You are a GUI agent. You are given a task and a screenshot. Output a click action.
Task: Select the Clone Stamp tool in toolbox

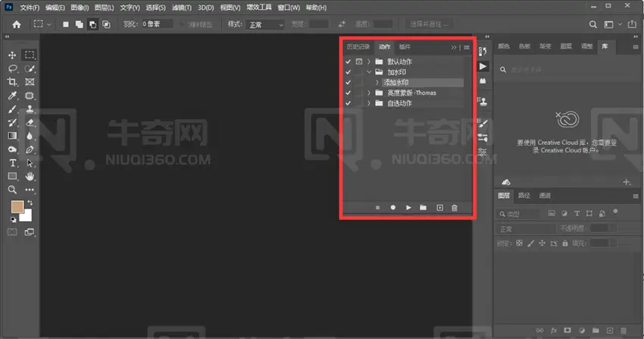pos(30,109)
